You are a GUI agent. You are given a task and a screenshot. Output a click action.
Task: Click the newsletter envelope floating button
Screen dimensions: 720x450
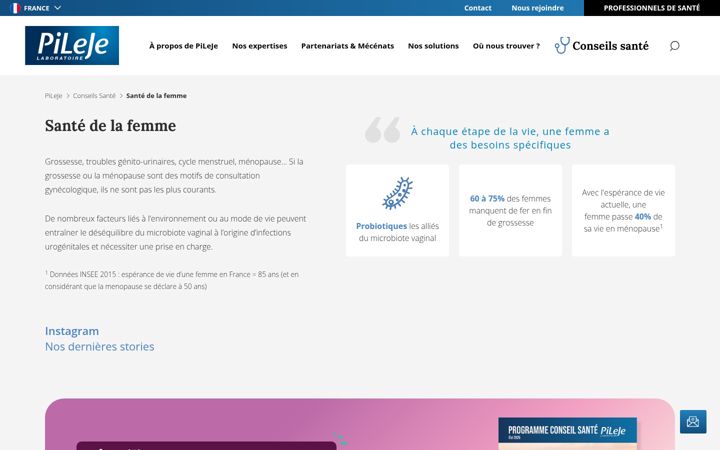tap(693, 422)
